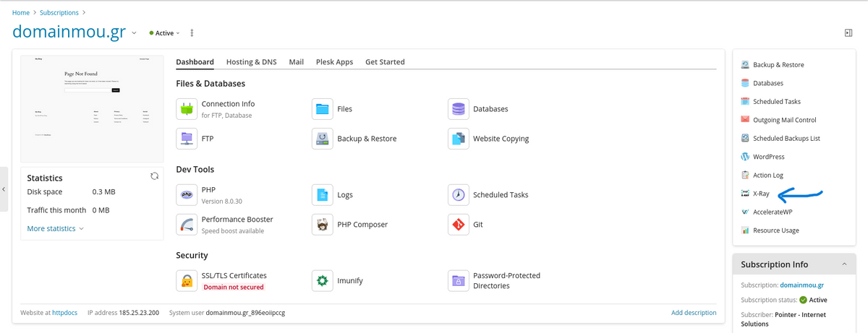Viewport: 868px width, 333px height.
Task: Switch to the Hosting & DNS tab
Action: pos(251,62)
